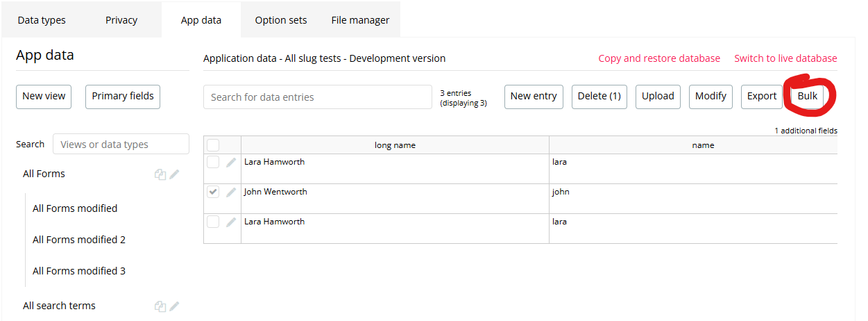Click the copy icon beside All search terms

160,306
